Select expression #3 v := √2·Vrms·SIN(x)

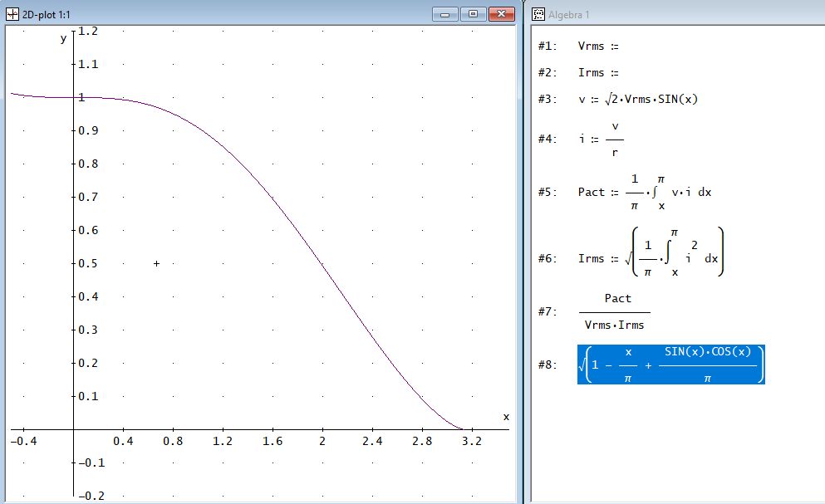click(x=638, y=99)
